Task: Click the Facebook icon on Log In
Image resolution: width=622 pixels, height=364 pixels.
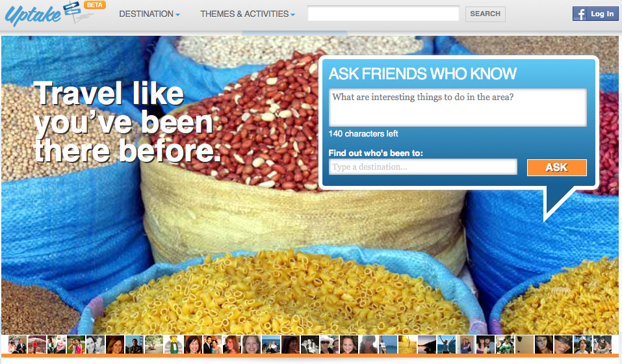Action: point(580,14)
